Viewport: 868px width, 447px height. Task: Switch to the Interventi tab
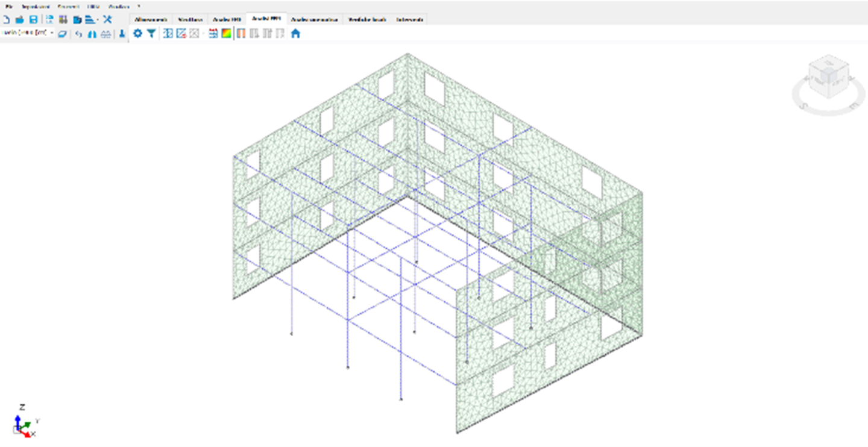pos(410,19)
